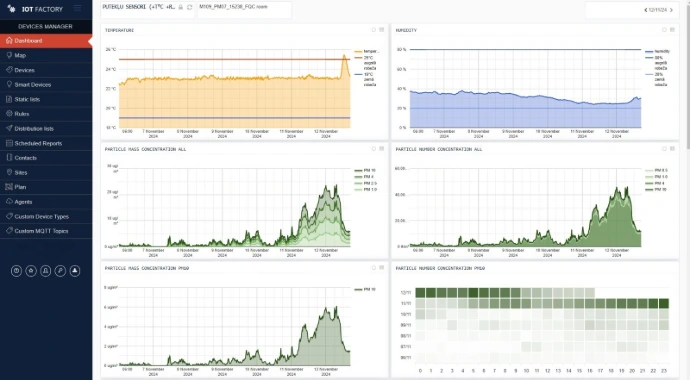
Task: Click the table icon in Temperature panel header
Action: 382,30
